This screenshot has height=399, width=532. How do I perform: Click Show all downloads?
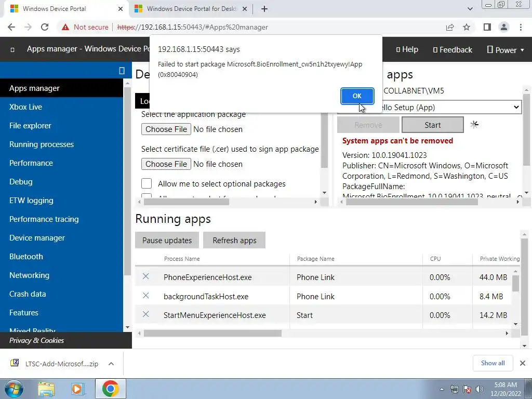[x=493, y=363]
